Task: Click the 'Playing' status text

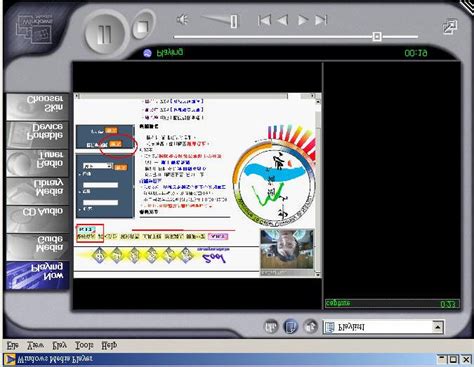Action: (170, 53)
